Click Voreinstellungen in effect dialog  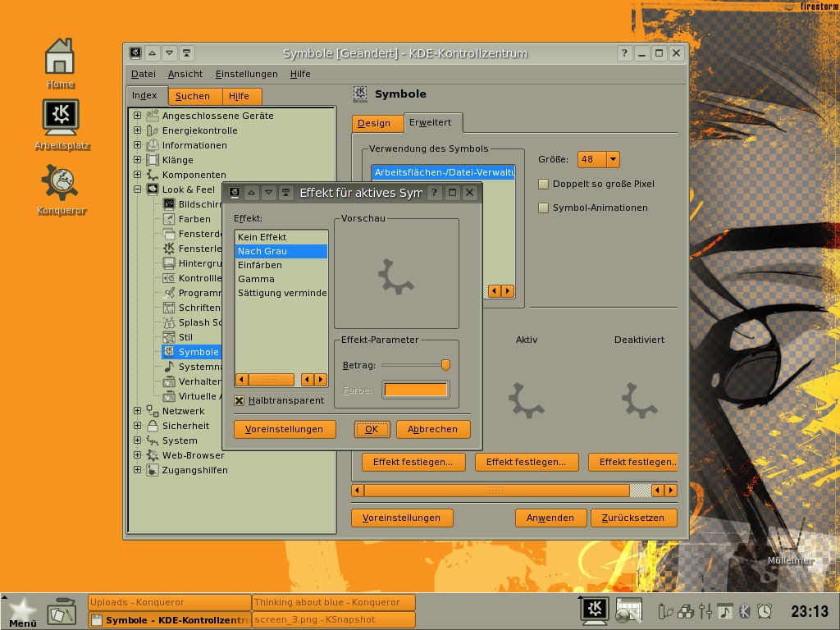click(285, 429)
